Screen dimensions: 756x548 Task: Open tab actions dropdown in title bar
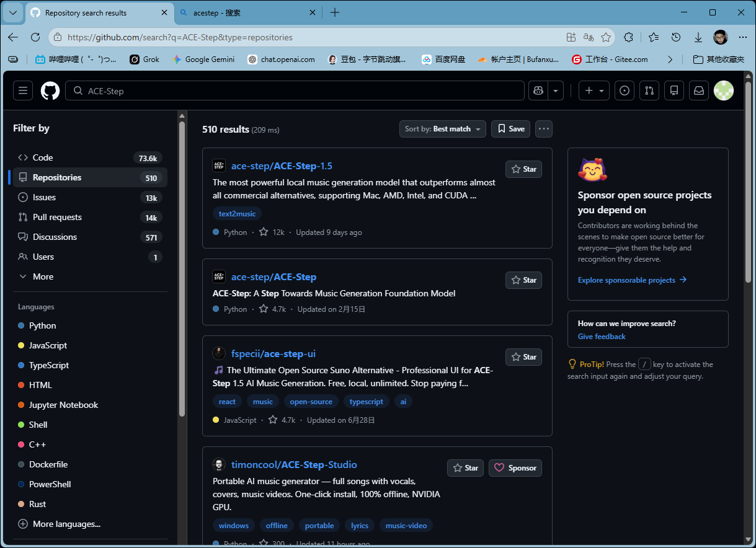pyautogui.click(x=13, y=12)
